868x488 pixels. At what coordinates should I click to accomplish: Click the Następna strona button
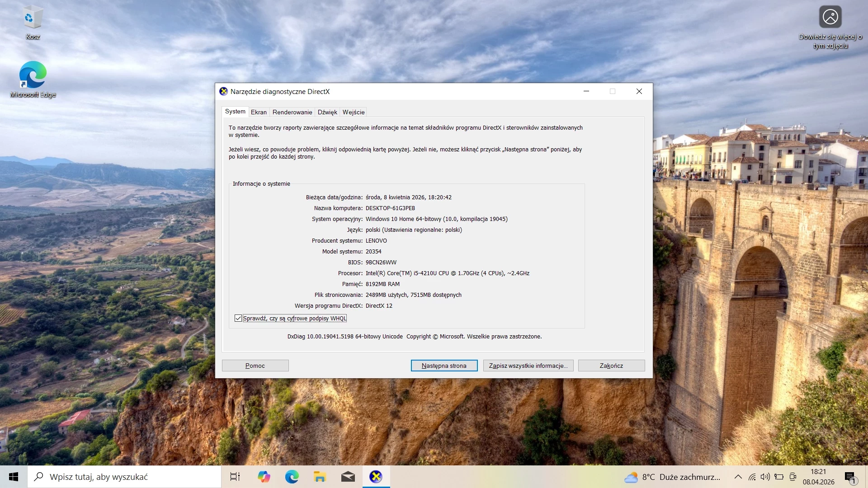(x=444, y=366)
